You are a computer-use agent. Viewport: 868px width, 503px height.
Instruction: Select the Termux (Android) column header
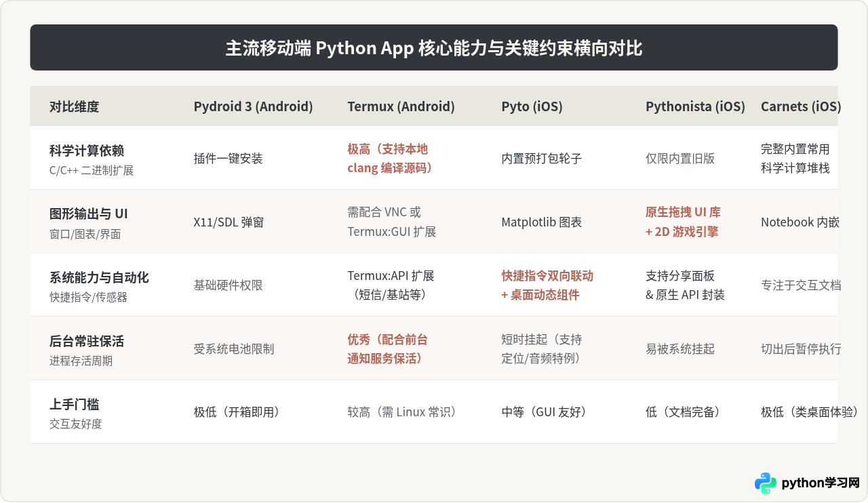tap(401, 106)
